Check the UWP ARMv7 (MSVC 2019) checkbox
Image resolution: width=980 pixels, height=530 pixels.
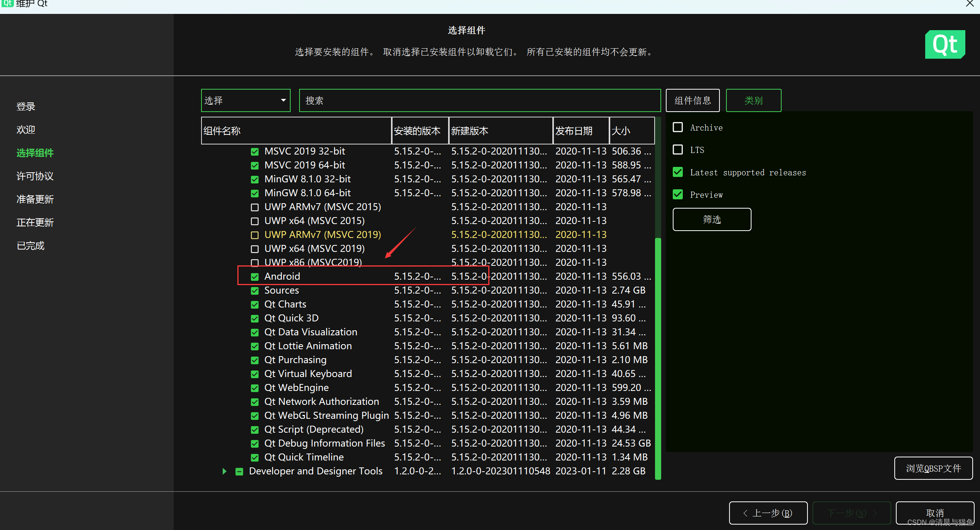254,235
